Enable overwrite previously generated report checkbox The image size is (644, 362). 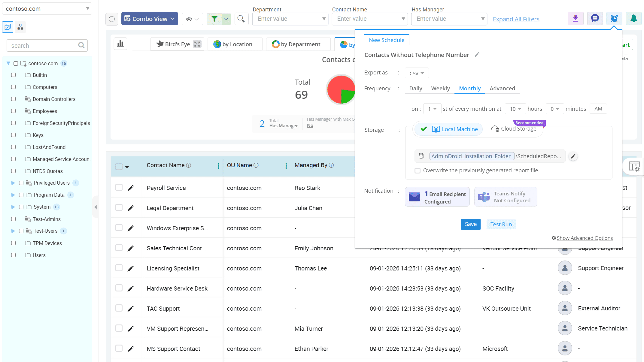tap(417, 170)
